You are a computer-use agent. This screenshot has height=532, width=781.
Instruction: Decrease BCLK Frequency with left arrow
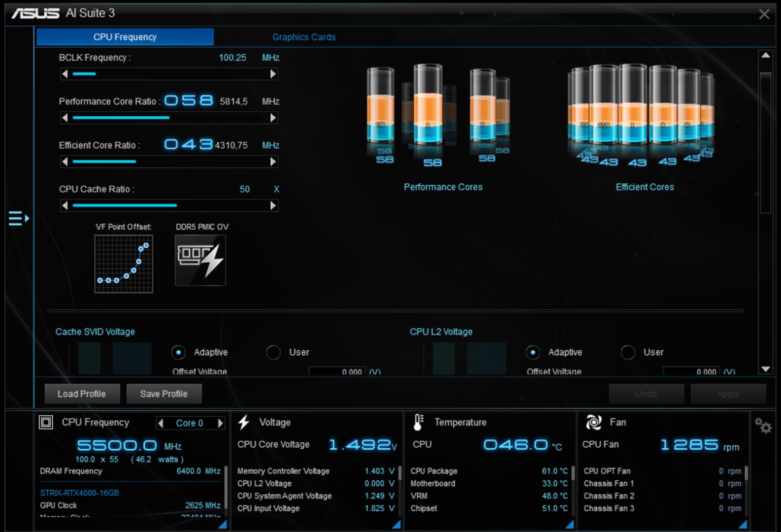[65, 74]
